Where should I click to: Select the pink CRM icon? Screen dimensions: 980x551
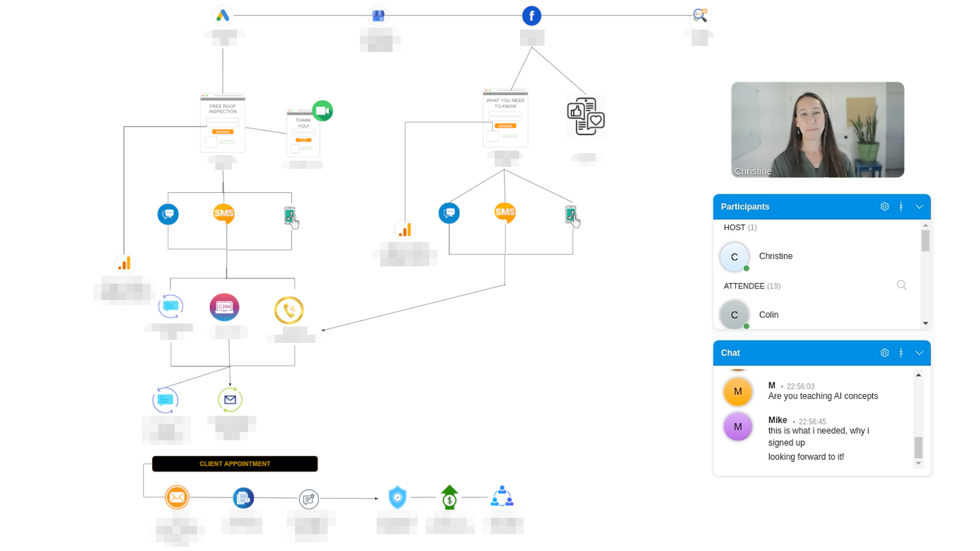[x=224, y=307]
